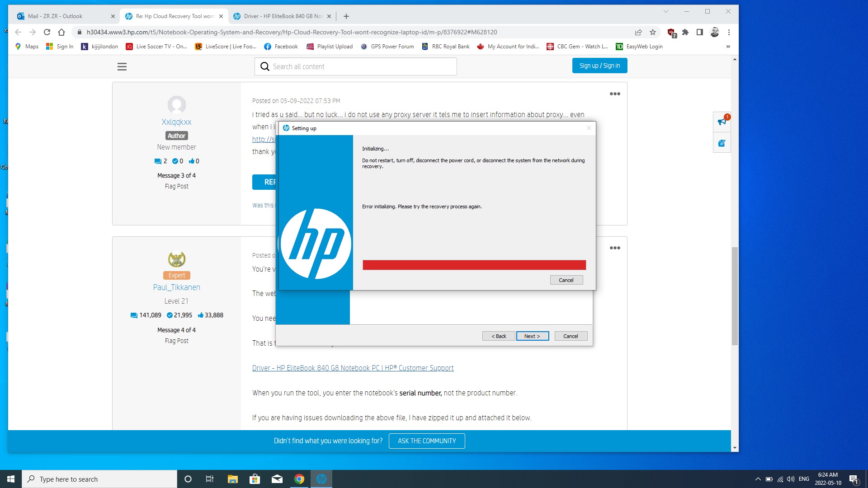
Task: Open the hamburger navigation menu icon
Action: [x=121, y=66]
